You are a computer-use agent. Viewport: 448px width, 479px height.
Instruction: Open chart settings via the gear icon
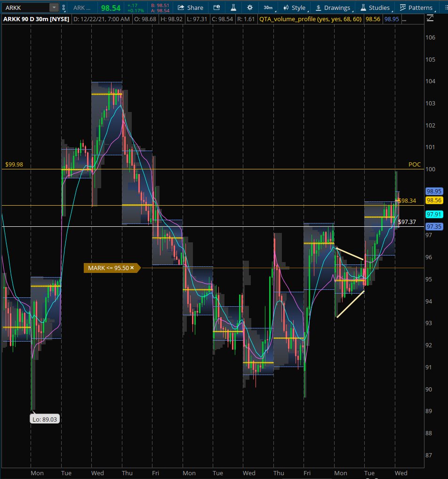250,8
